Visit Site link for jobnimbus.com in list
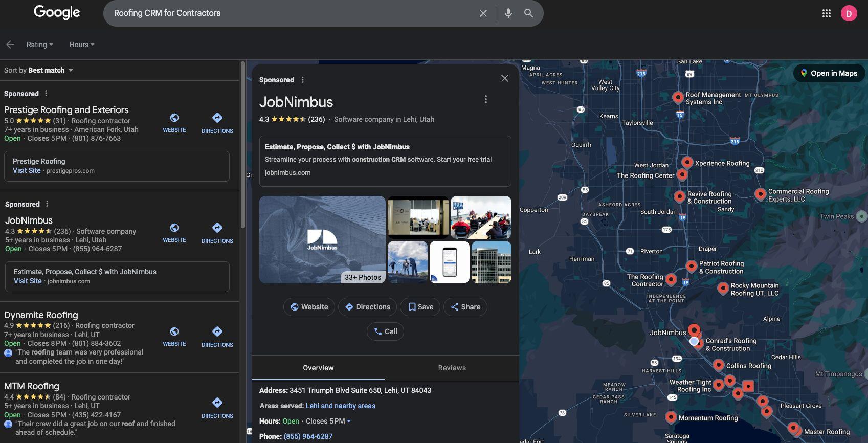The image size is (868, 443). coord(28,281)
